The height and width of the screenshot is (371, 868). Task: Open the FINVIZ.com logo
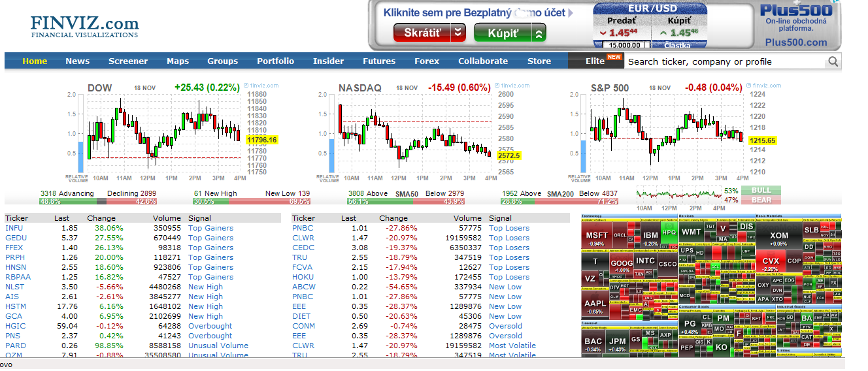pyautogui.click(x=84, y=26)
